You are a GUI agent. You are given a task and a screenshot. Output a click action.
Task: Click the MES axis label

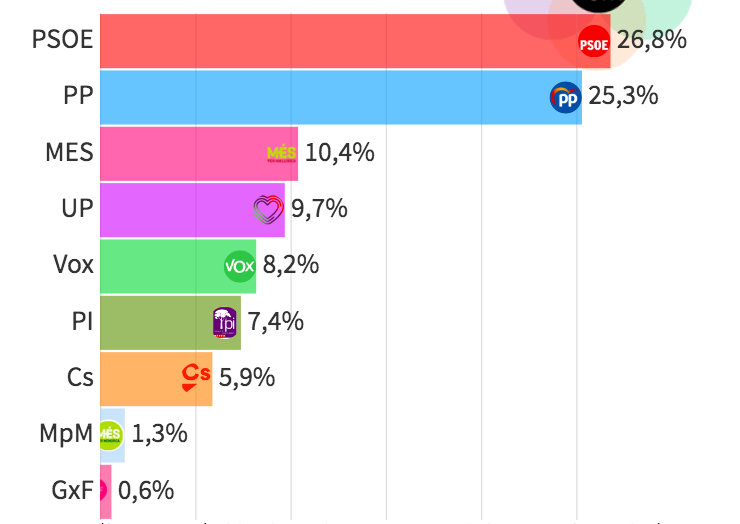point(70,153)
